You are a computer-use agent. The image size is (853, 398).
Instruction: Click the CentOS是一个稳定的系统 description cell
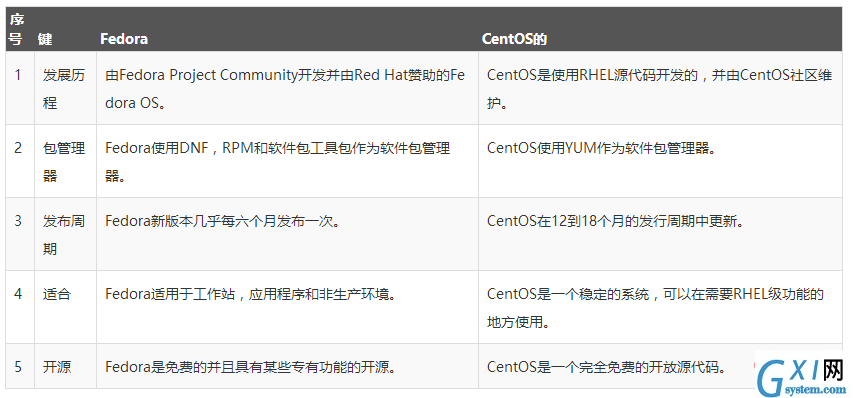(660, 307)
